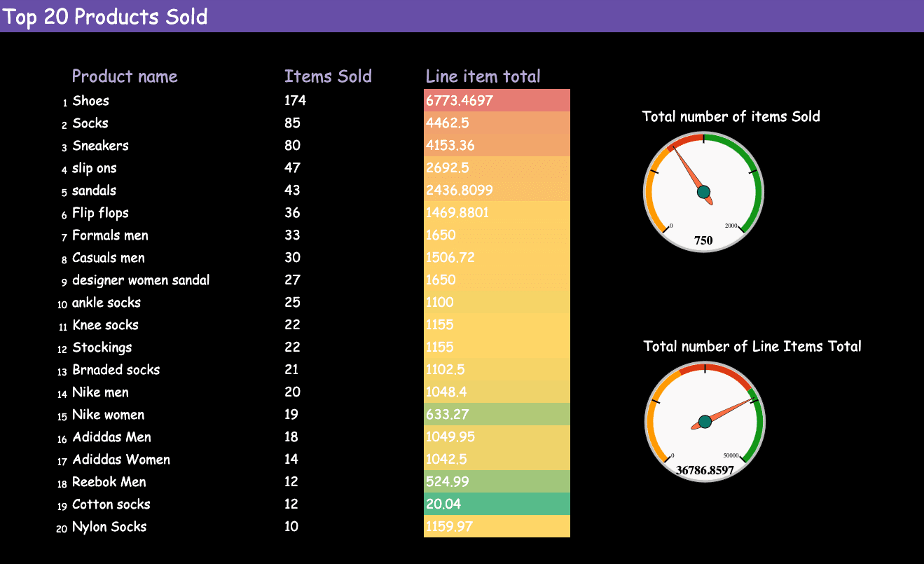The height and width of the screenshot is (564, 924).
Task: Click the line items total gauge dial
Action: pos(704,422)
